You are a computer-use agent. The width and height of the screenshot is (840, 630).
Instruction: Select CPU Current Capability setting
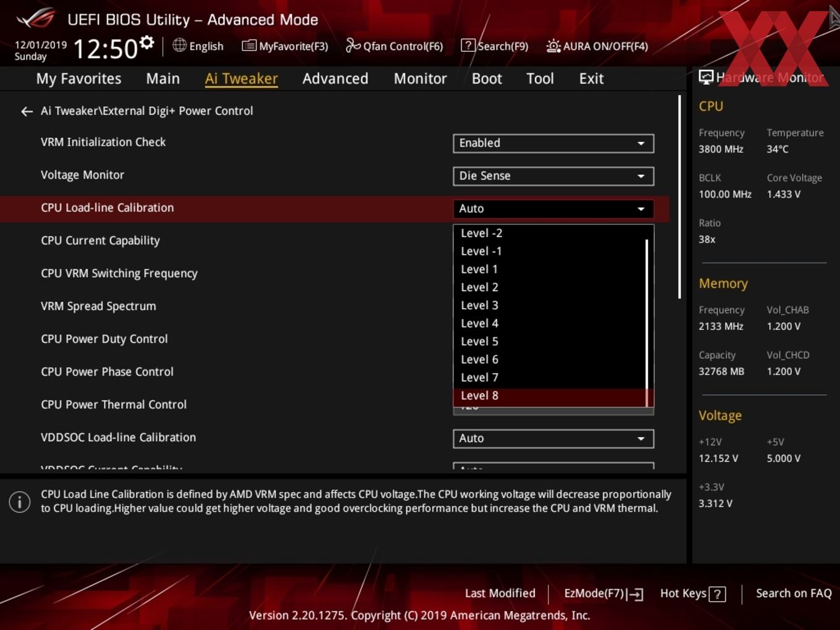(100, 240)
